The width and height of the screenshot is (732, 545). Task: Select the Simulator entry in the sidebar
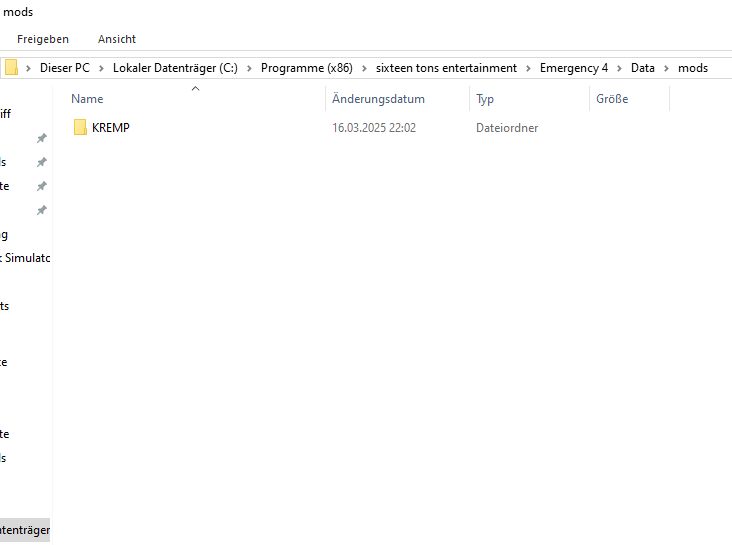click(26, 258)
